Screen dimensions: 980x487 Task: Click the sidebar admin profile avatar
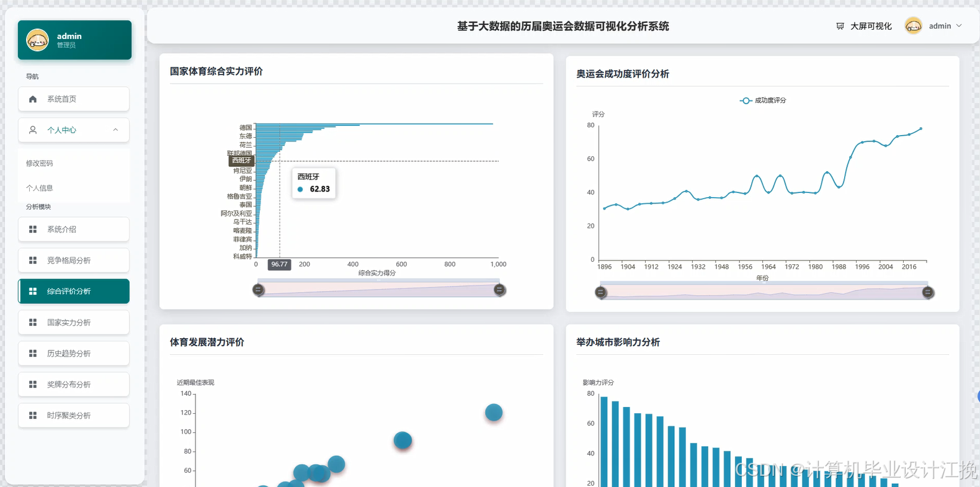pyautogui.click(x=37, y=40)
